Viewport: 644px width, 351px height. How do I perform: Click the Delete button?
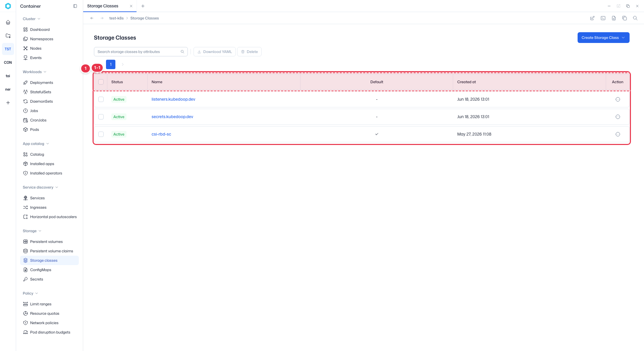(x=249, y=52)
